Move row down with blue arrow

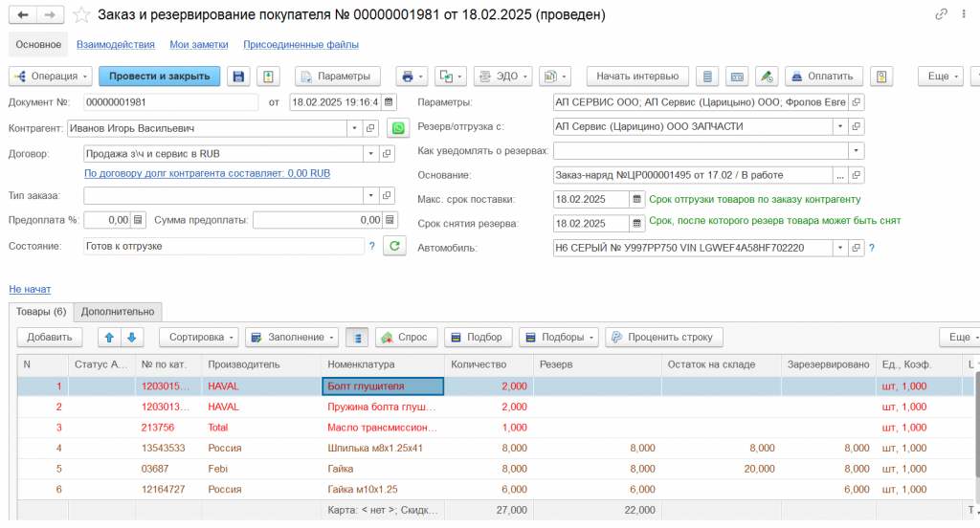click(x=131, y=337)
